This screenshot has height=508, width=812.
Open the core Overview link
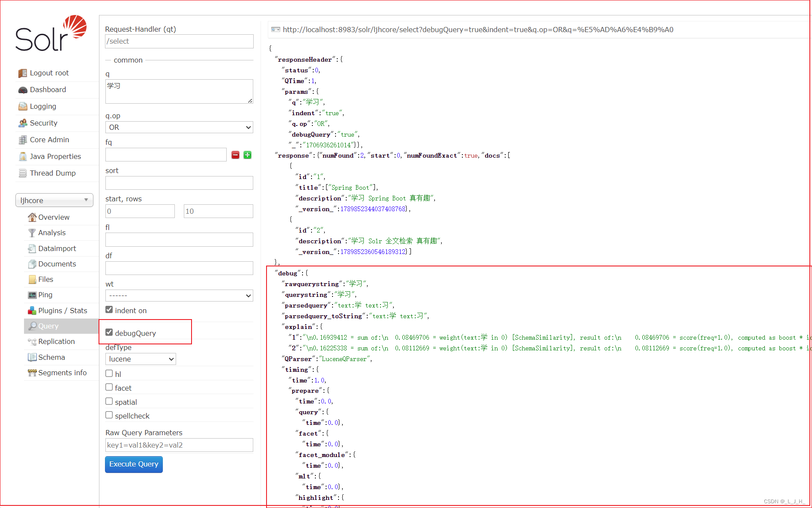54,218
